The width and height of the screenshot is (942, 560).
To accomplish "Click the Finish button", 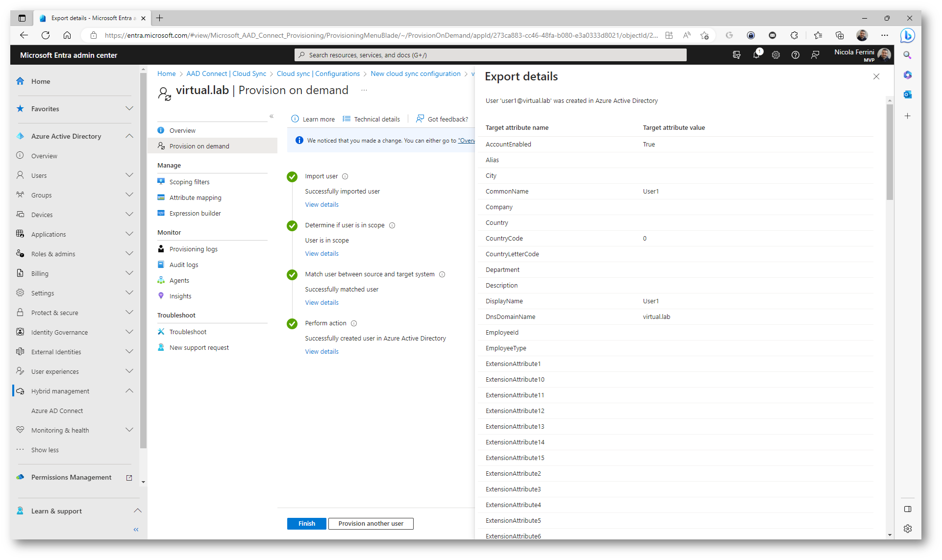I will point(306,523).
